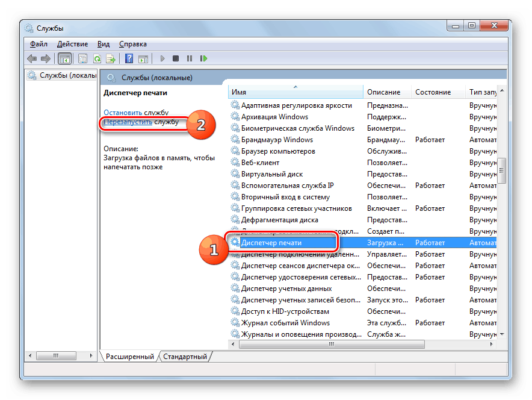
Task: Select Службы (локальные) in the left pane
Action: (x=66, y=75)
